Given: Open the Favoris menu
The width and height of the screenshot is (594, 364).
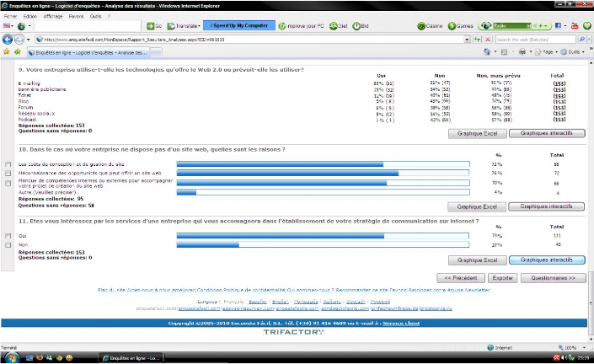Looking at the screenshot, I should (x=76, y=16).
